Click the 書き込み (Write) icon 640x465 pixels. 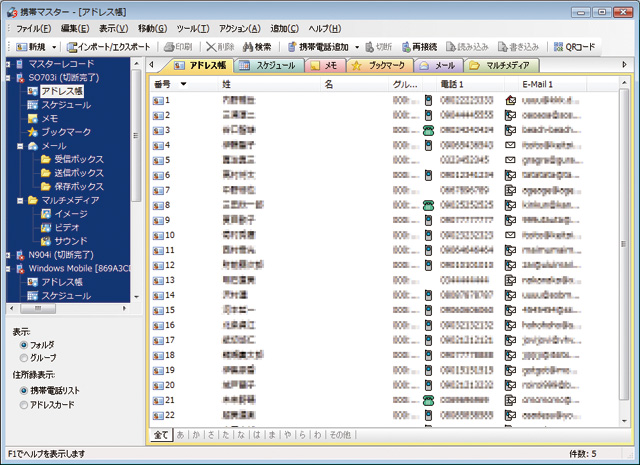pyautogui.click(x=502, y=47)
